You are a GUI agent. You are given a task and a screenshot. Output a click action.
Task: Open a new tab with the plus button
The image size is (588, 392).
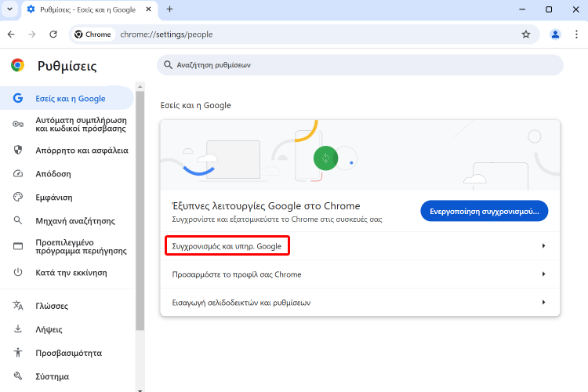click(169, 9)
